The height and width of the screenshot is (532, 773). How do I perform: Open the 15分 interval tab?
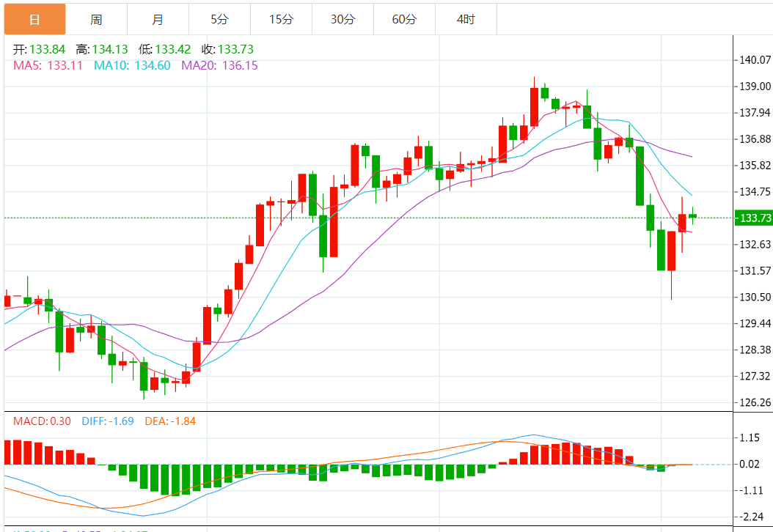[282, 19]
